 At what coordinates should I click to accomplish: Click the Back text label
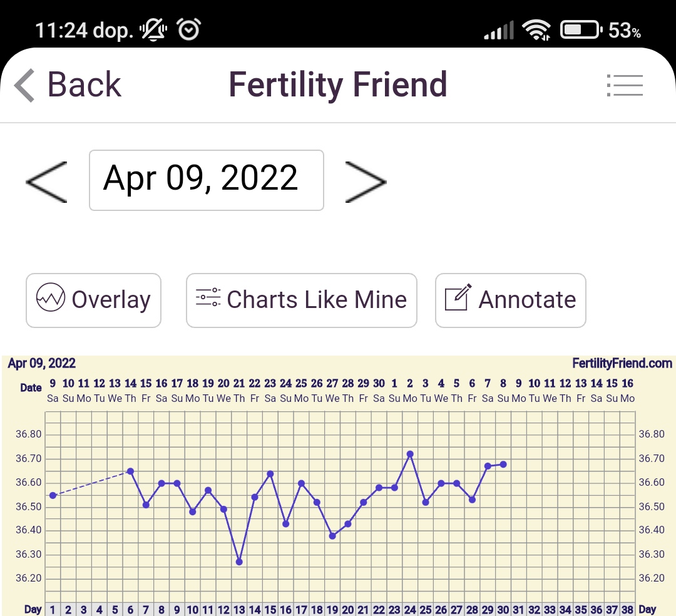(84, 85)
